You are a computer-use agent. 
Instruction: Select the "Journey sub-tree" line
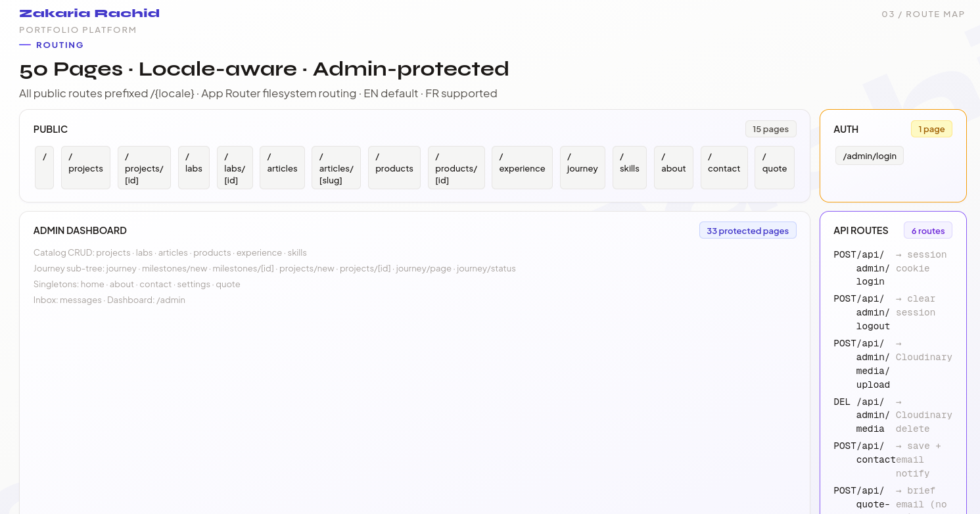275,269
